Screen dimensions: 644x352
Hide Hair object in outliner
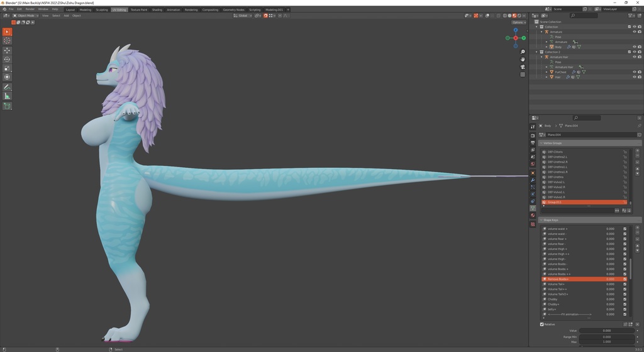pyautogui.click(x=634, y=77)
